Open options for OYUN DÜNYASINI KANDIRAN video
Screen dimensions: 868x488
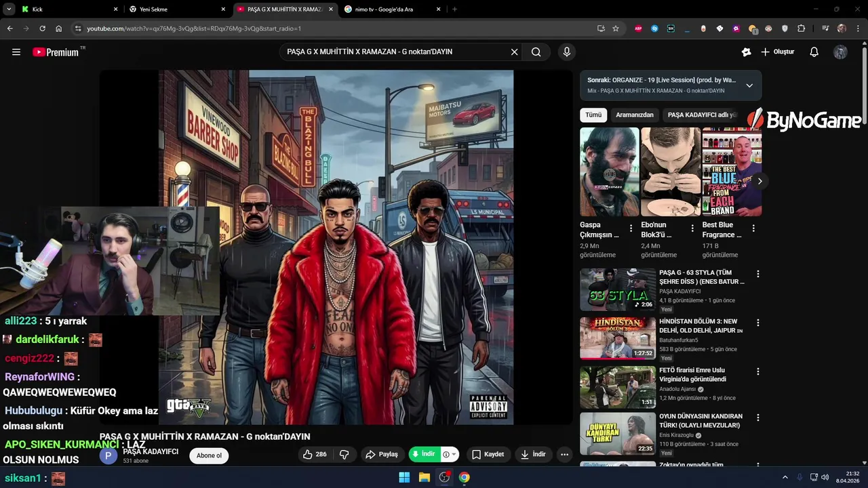point(758,418)
